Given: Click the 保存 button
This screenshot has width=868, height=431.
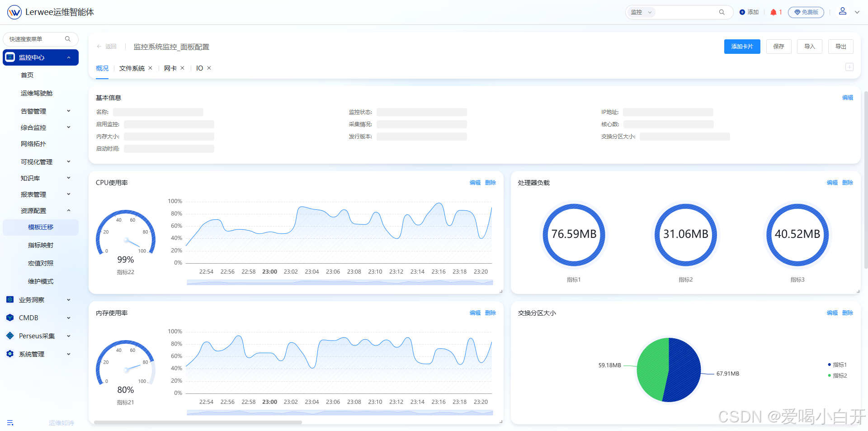Looking at the screenshot, I should click(778, 47).
